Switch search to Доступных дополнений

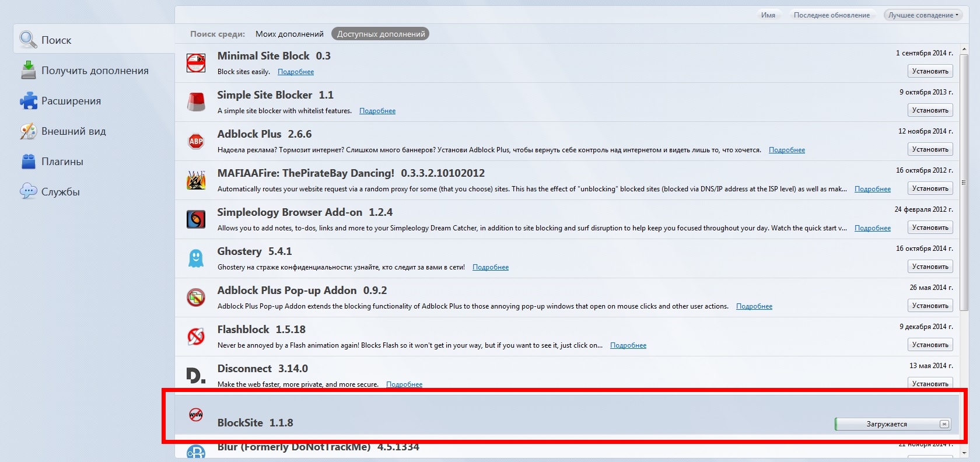click(380, 34)
